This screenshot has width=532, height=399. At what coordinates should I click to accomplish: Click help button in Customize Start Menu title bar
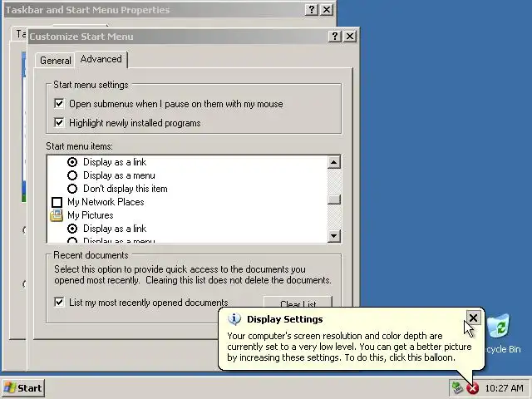pyautogui.click(x=334, y=36)
